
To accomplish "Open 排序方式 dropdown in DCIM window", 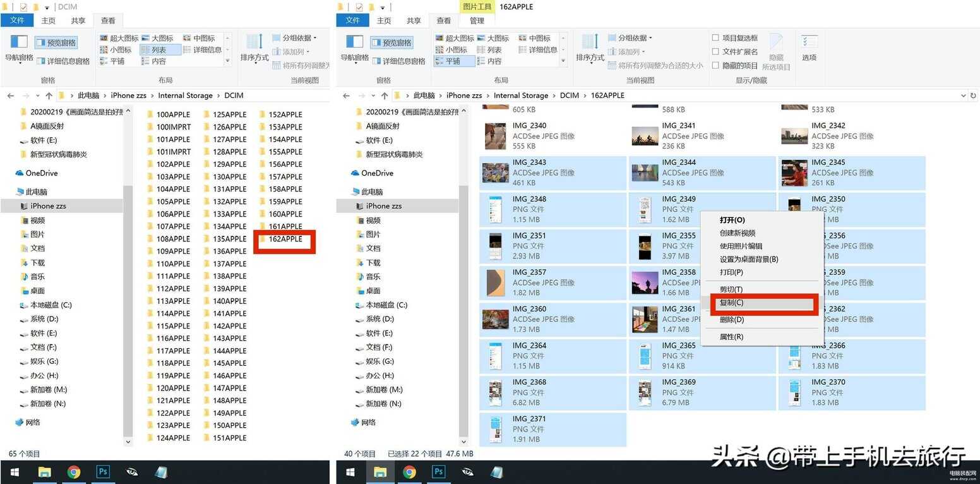I will [254, 48].
